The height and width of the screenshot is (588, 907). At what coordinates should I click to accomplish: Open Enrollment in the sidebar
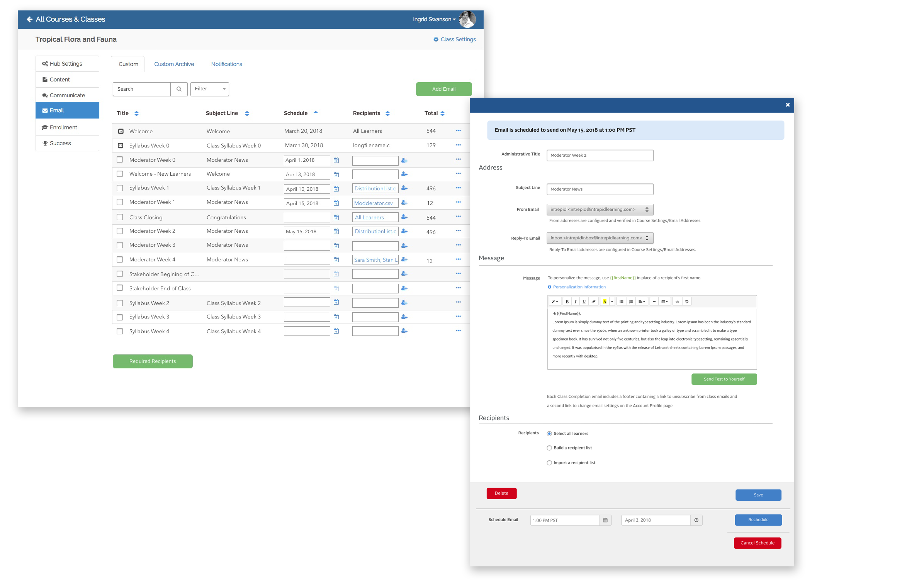(63, 127)
